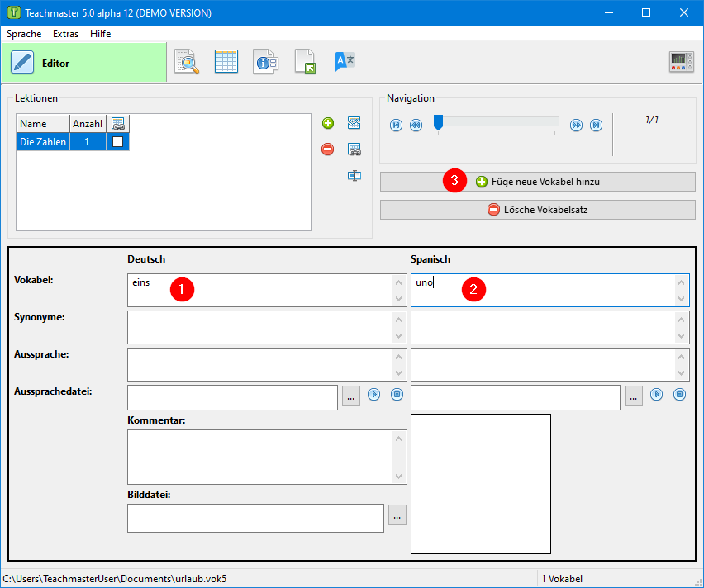Viewport: 704px width, 588px height.
Task: Click the navigation slider handle
Action: click(438, 123)
